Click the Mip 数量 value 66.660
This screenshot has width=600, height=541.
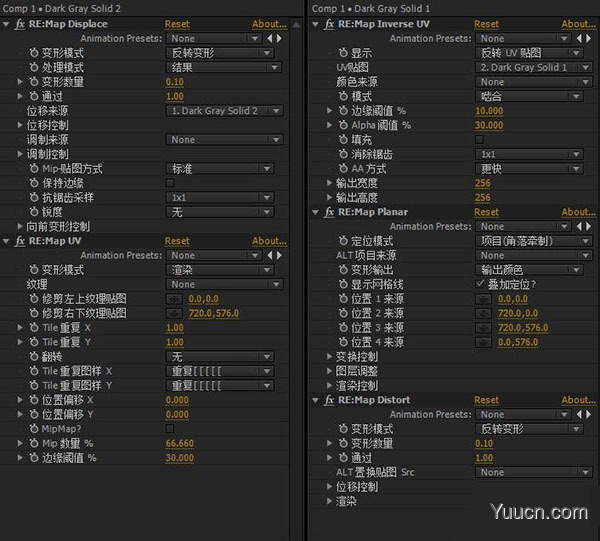179,443
